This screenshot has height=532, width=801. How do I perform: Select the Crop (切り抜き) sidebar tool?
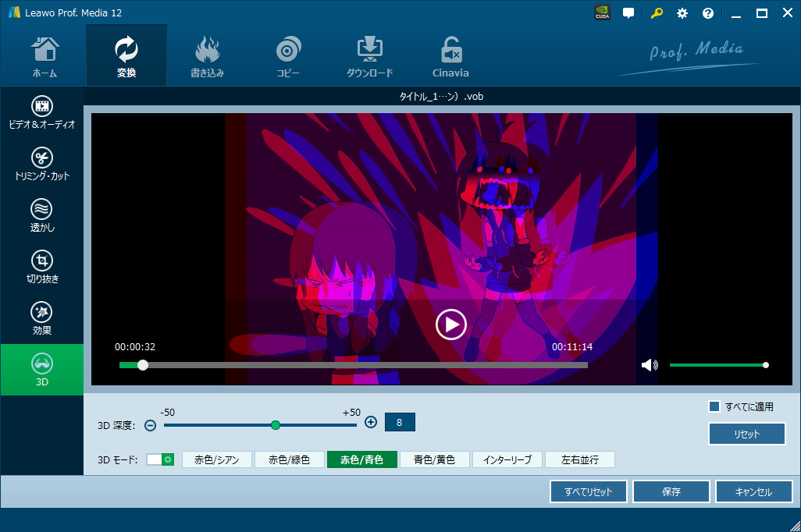coord(42,266)
